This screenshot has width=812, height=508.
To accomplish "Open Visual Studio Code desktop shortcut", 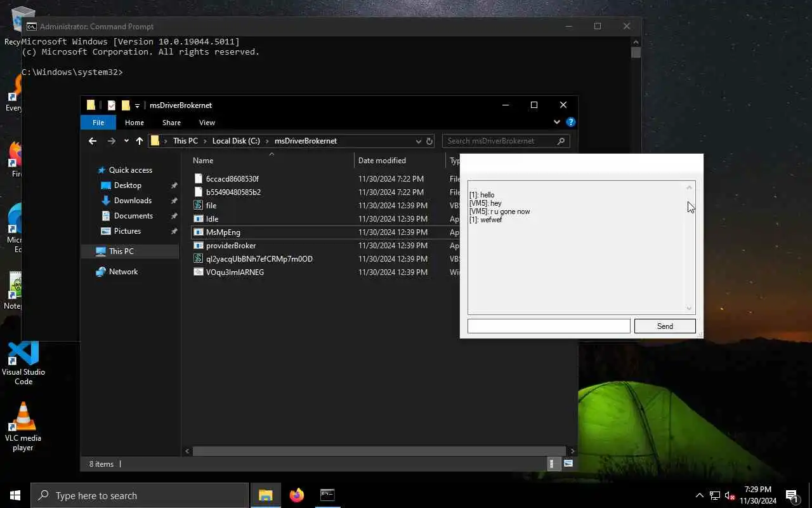I will (23, 363).
